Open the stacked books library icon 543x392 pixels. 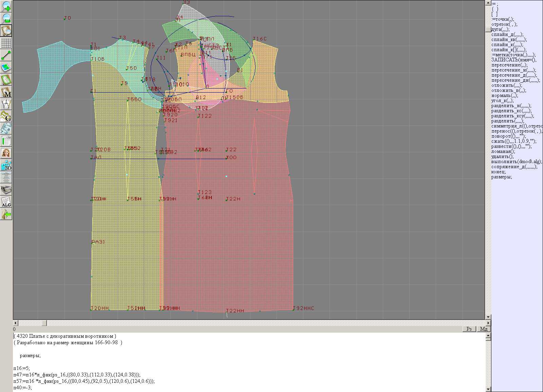click(x=6, y=190)
